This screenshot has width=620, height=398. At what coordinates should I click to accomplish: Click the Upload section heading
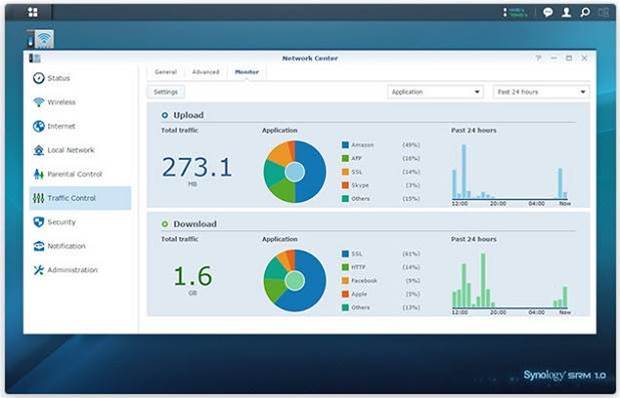point(189,115)
